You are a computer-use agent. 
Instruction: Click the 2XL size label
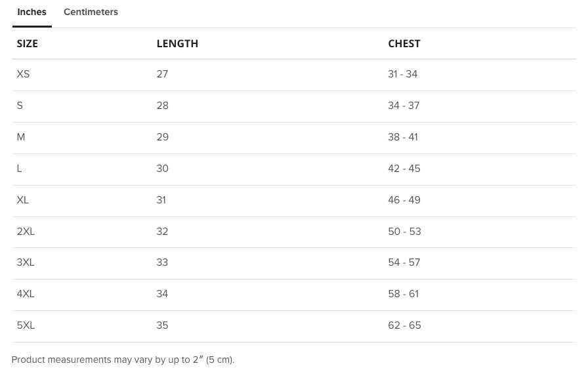click(x=26, y=232)
